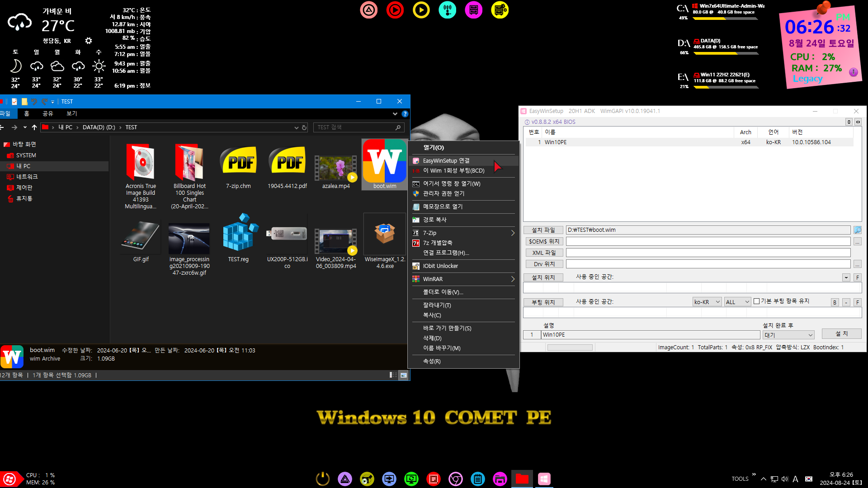Image resolution: width=868 pixels, height=488 pixels.
Task: Refresh the Explorer address bar
Action: pyautogui.click(x=304, y=127)
